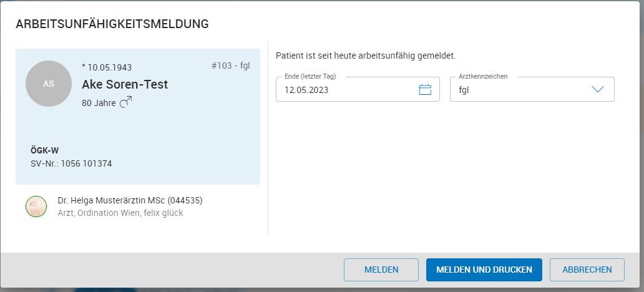The image size is (644, 292).
Task: Click the 'Patient ist seit heute arbeitsunfähig' message
Action: click(x=366, y=56)
